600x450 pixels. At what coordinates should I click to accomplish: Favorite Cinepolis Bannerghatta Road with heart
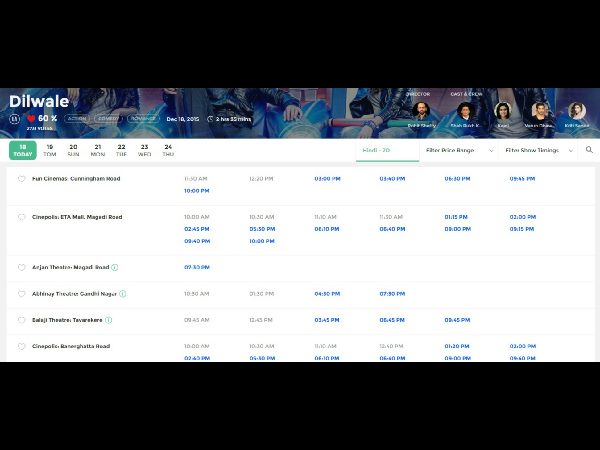(x=21, y=346)
